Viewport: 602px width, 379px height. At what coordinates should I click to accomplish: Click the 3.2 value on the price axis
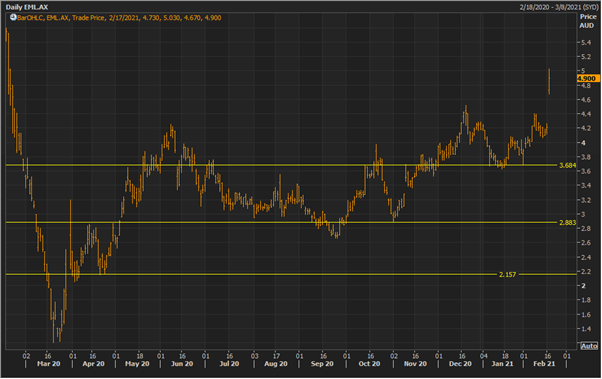click(x=586, y=200)
